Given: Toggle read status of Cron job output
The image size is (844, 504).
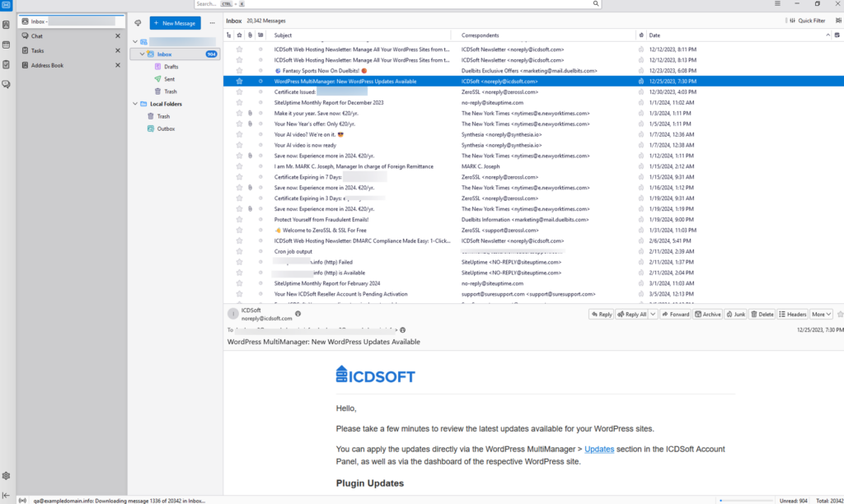Looking at the screenshot, I should pos(260,251).
